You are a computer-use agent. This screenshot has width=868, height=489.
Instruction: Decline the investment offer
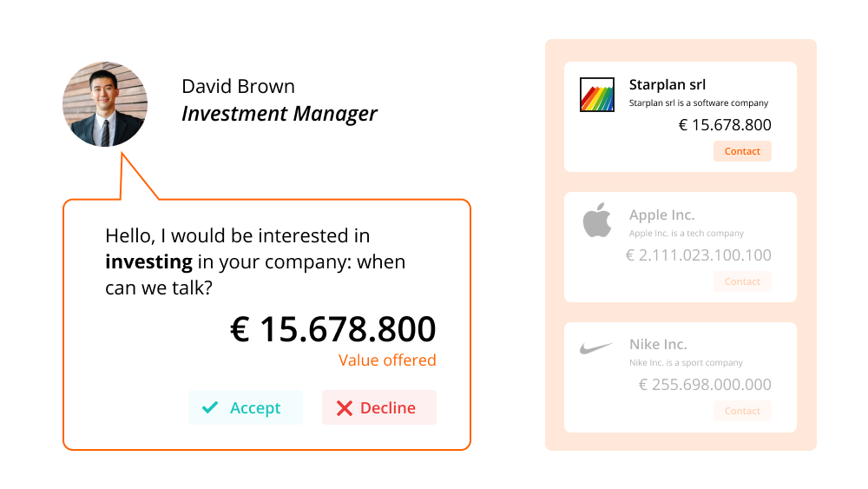click(379, 407)
